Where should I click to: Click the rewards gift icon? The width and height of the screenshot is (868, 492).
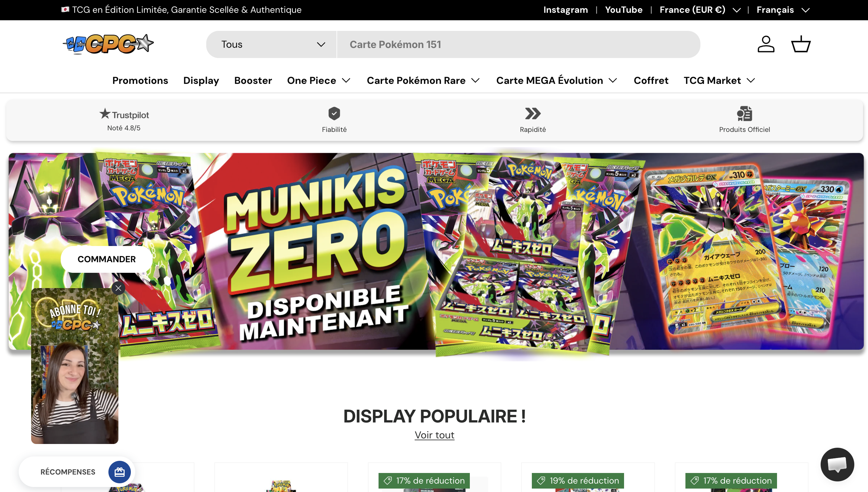[120, 472]
